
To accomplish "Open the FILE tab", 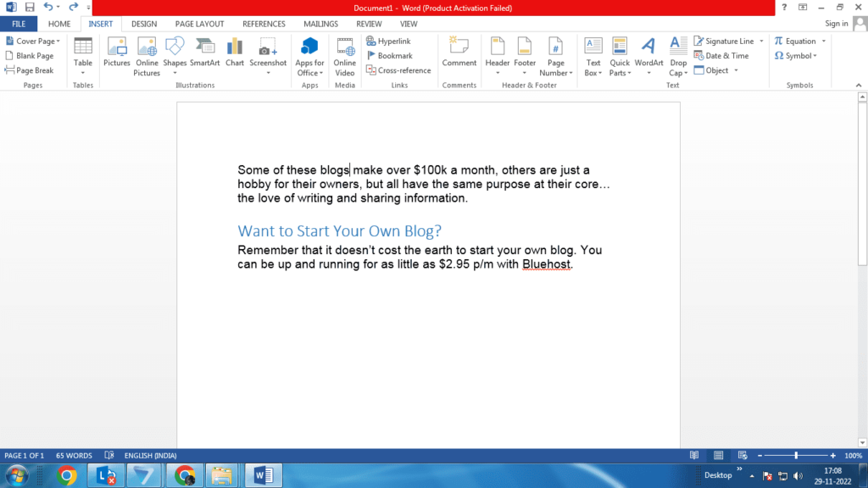I will click(x=19, y=24).
